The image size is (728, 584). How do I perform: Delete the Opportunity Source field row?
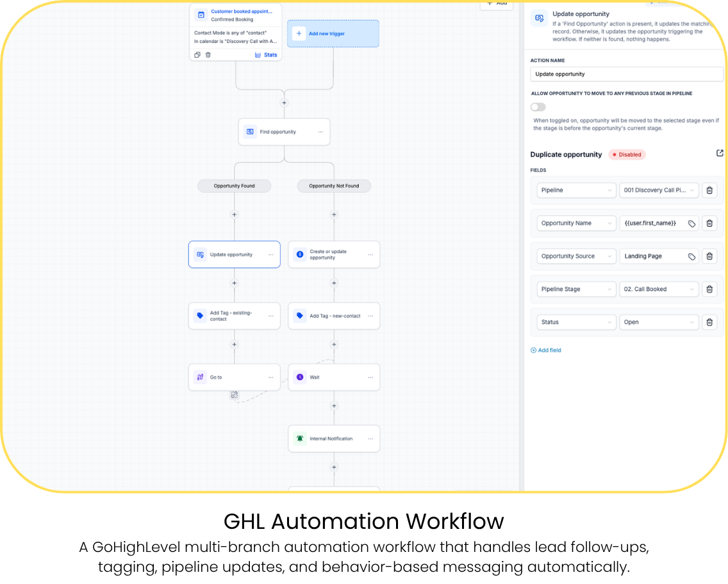pos(709,256)
